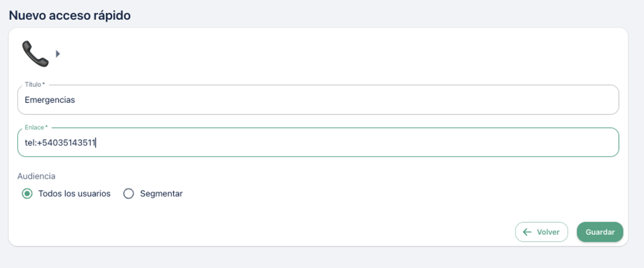The image size is (644, 268).
Task: Click into the Enlace input field
Action: (x=318, y=142)
